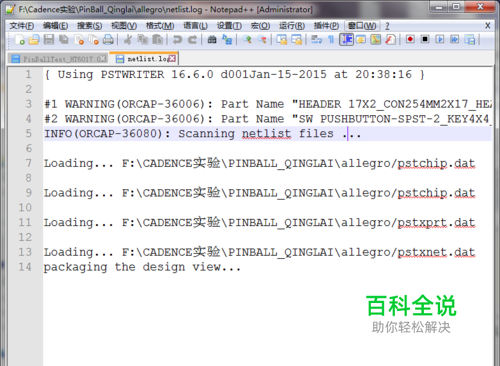
Task: Save the current file via toolbar Save icon
Action: tap(49, 40)
